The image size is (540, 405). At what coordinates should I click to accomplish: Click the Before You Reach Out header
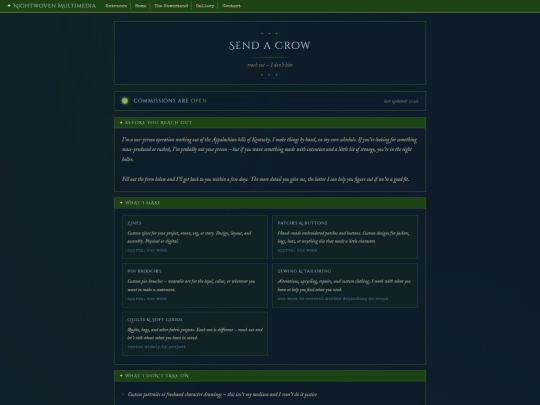coord(270,123)
